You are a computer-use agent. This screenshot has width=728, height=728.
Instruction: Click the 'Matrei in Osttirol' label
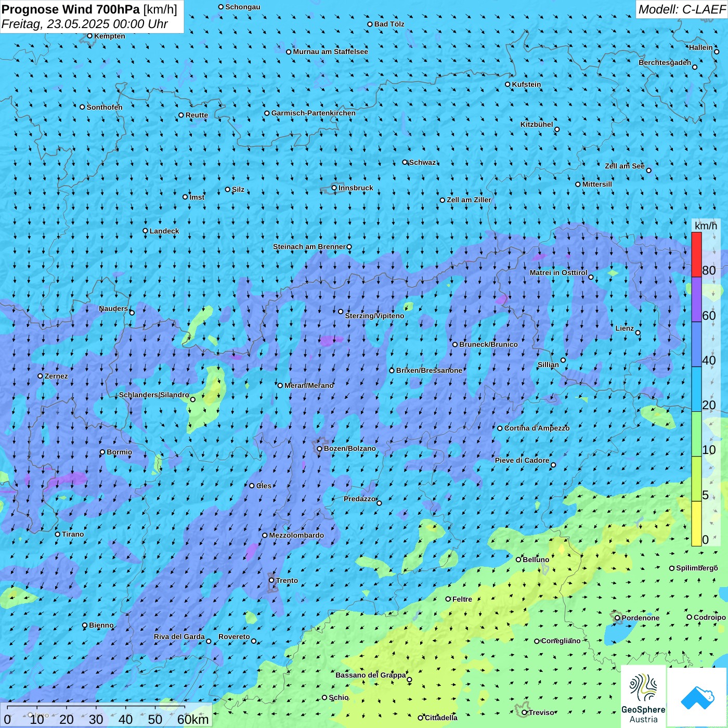[x=558, y=272]
